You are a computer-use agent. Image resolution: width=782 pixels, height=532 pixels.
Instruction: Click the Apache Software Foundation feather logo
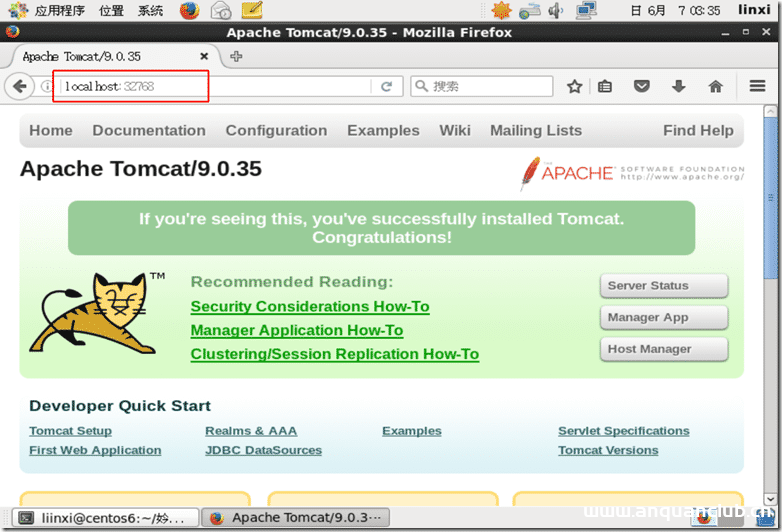click(x=631, y=173)
